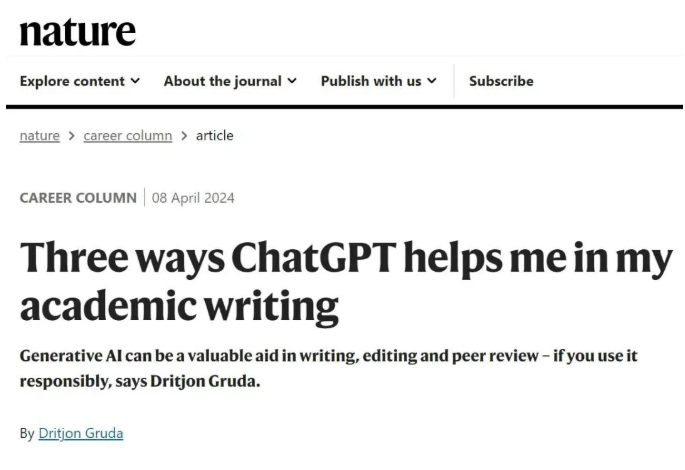Open the Explore content menu
Screen dimensions: 685x470
click(72, 81)
